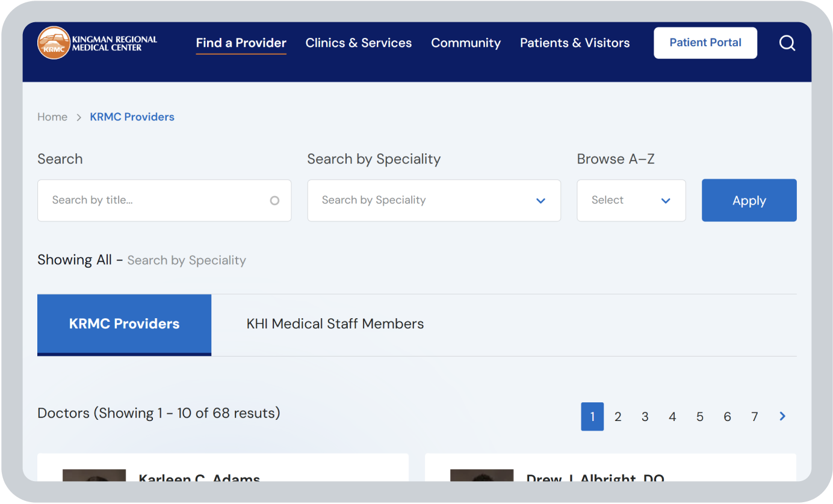
Task: Open the Patients & Visitors menu
Action: pyautogui.click(x=575, y=43)
